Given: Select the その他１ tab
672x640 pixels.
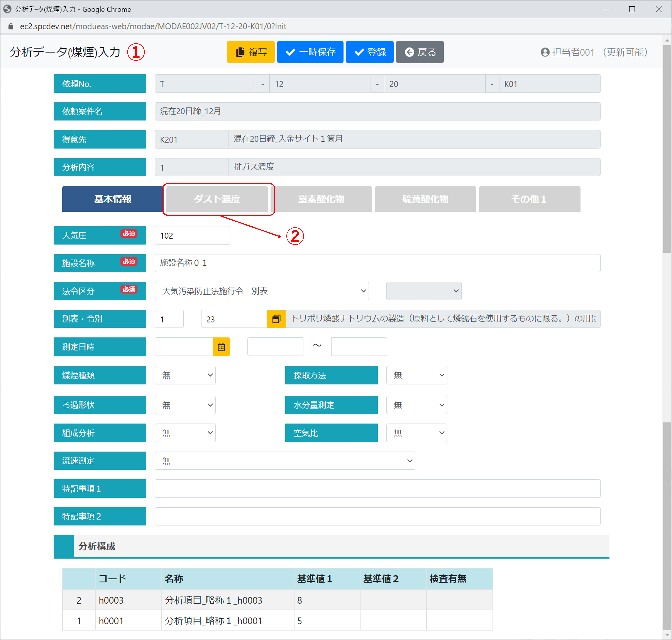Looking at the screenshot, I should (x=529, y=199).
